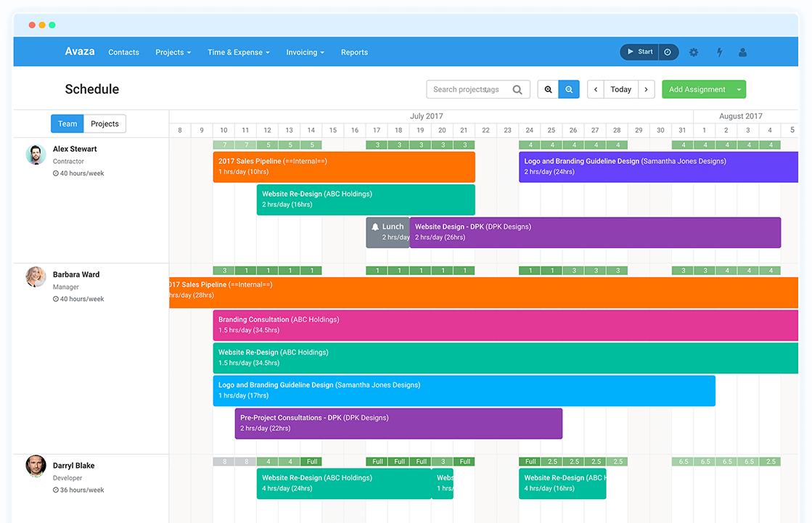Image resolution: width=812 pixels, height=523 pixels.
Task: Open the Reports menu item
Action: coord(354,52)
